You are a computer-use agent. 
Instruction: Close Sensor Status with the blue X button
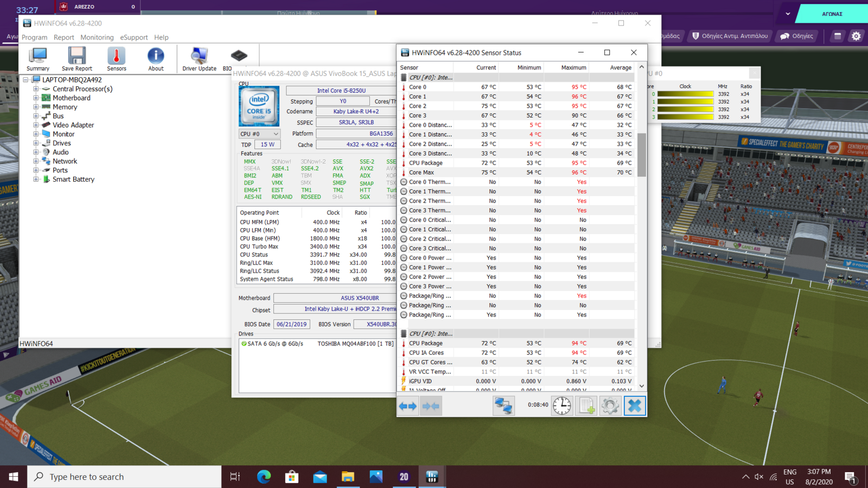click(x=634, y=406)
